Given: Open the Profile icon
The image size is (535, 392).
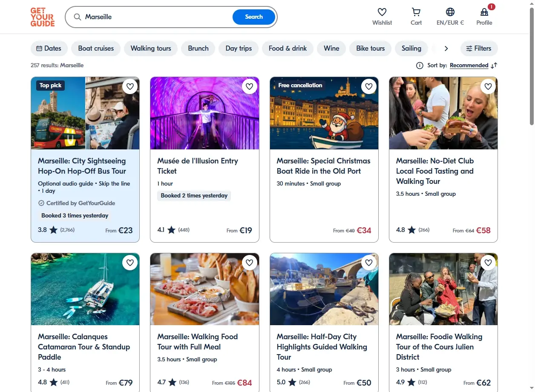Looking at the screenshot, I should pos(484,12).
